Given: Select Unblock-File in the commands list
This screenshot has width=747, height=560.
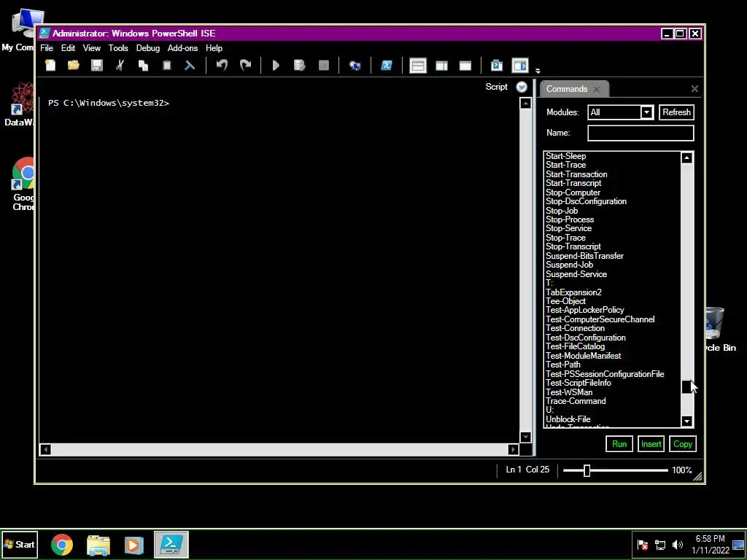Looking at the screenshot, I should point(568,419).
